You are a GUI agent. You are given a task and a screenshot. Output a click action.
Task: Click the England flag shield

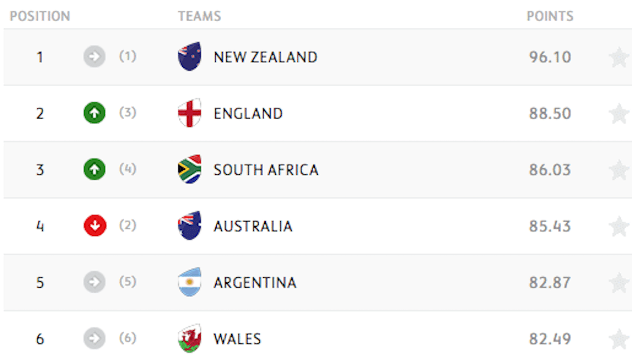[x=189, y=113]
